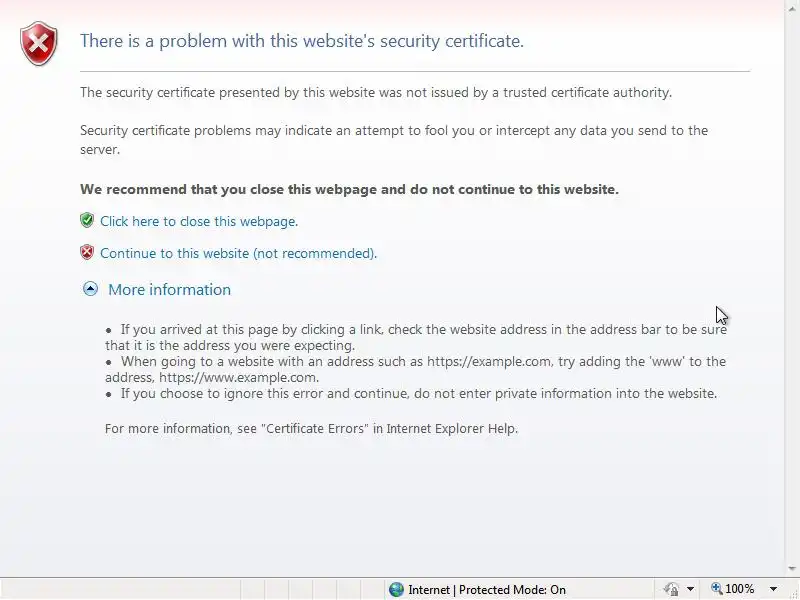Click the zoom magnifier icon
The width and height of the screenshot is (800, 600).
pyautogui.click(x=716, y=589)
